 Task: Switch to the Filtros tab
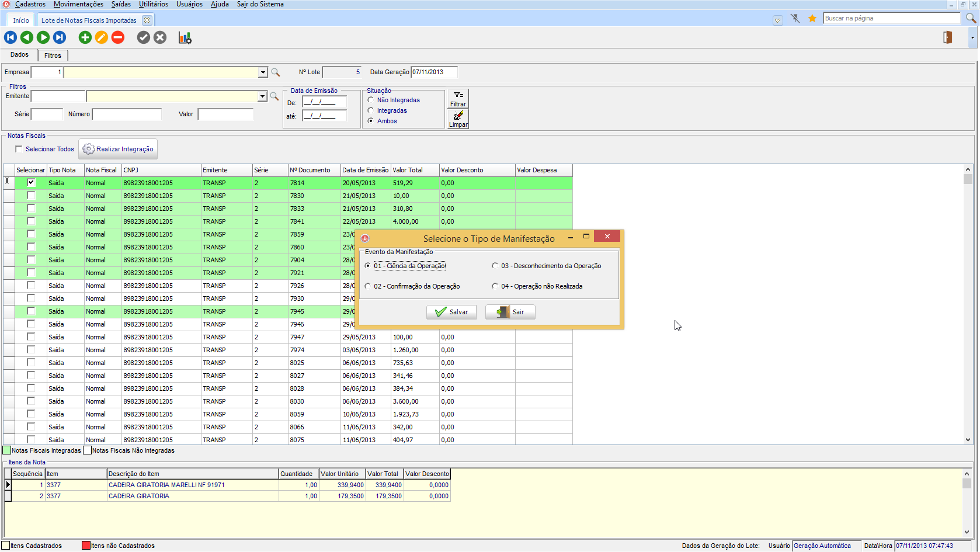tap(53, 55)
